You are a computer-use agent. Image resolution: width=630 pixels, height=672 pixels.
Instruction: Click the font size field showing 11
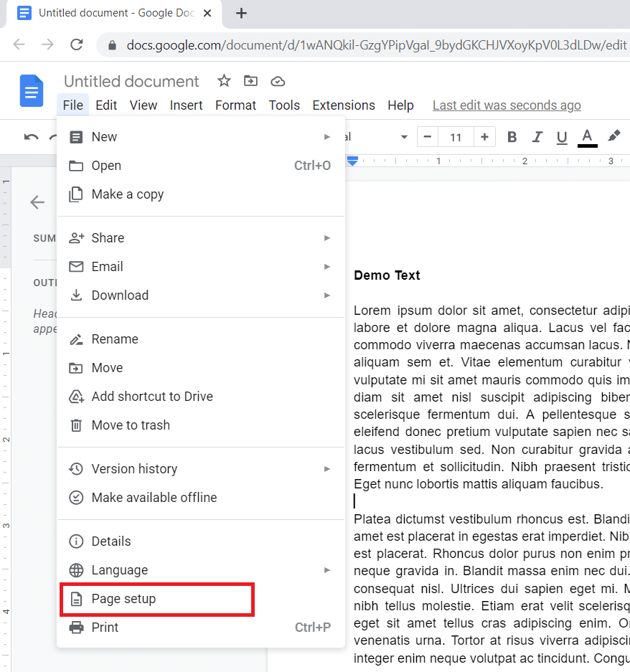click(456, 137)
